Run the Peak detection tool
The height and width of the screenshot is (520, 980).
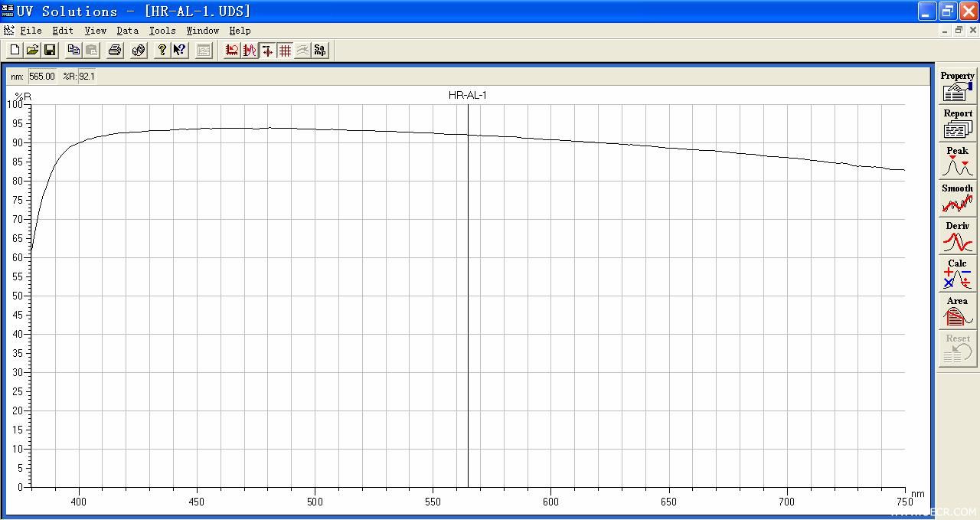pos(957,161)
